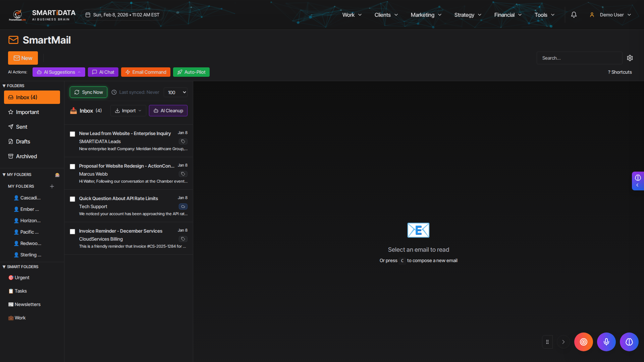
Task: Expand the Import dropdown
Action: [128, 111]
